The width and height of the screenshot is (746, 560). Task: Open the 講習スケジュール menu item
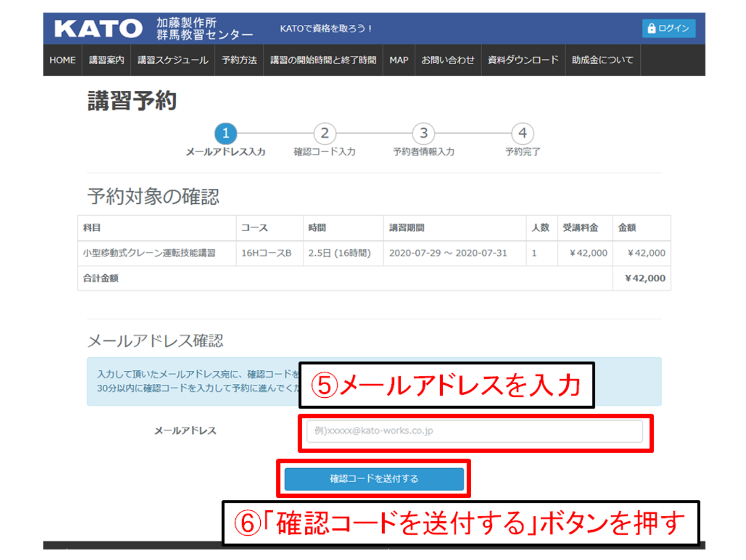173,60
